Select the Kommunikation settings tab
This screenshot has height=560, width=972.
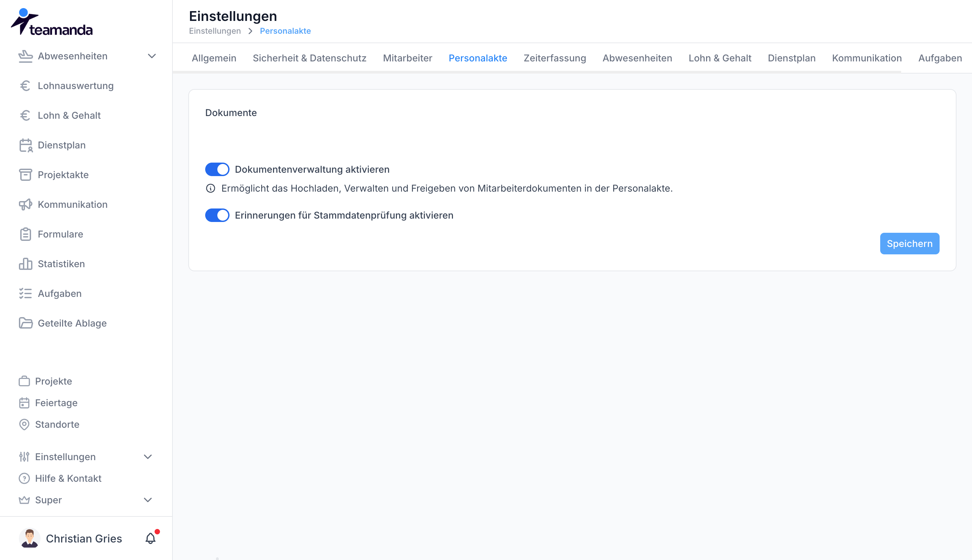tap(867, 58)
